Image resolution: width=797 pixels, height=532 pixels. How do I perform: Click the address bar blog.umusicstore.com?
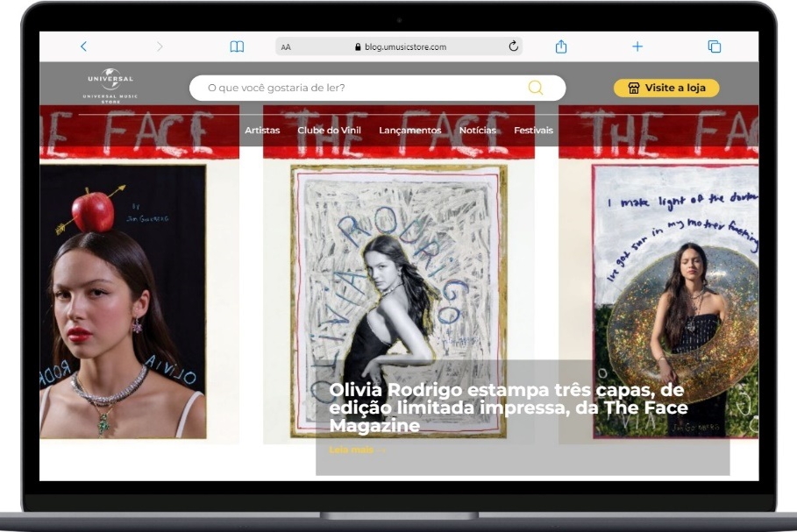[x=399, y=46]
